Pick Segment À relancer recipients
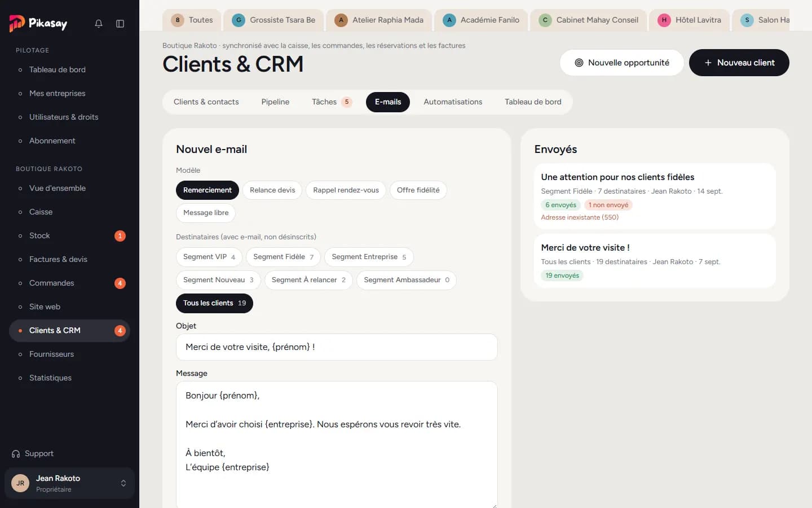This screenshot has height=508, width=812. [x=308, y=280]
